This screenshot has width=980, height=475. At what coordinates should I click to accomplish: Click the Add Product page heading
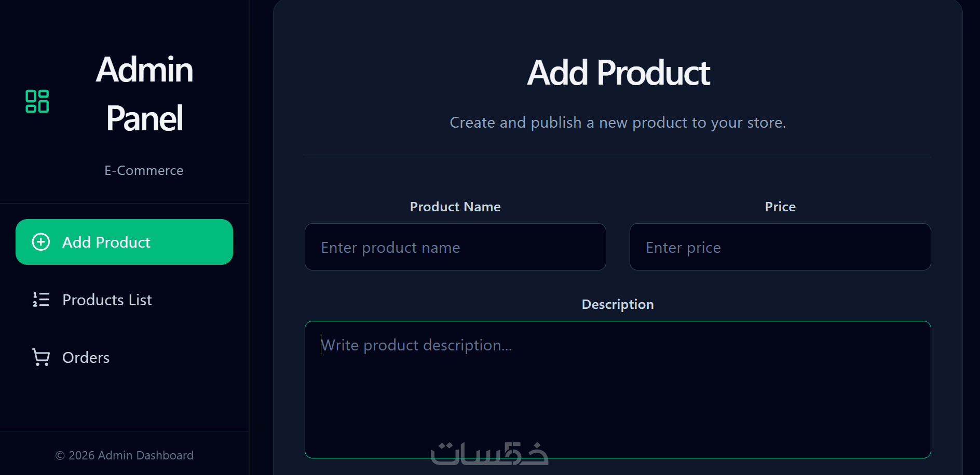[x=618, y=73]
